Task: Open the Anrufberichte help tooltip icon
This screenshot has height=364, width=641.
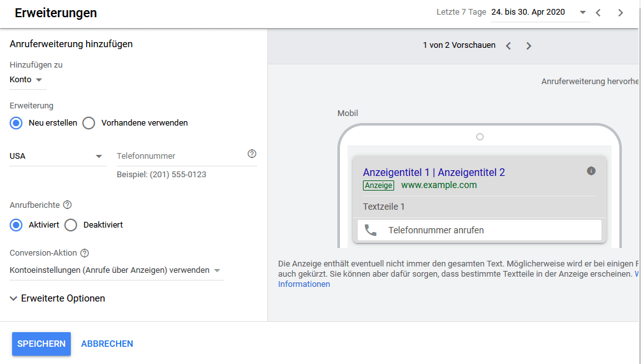Action: pyautogui.click(x=68, y=205)
